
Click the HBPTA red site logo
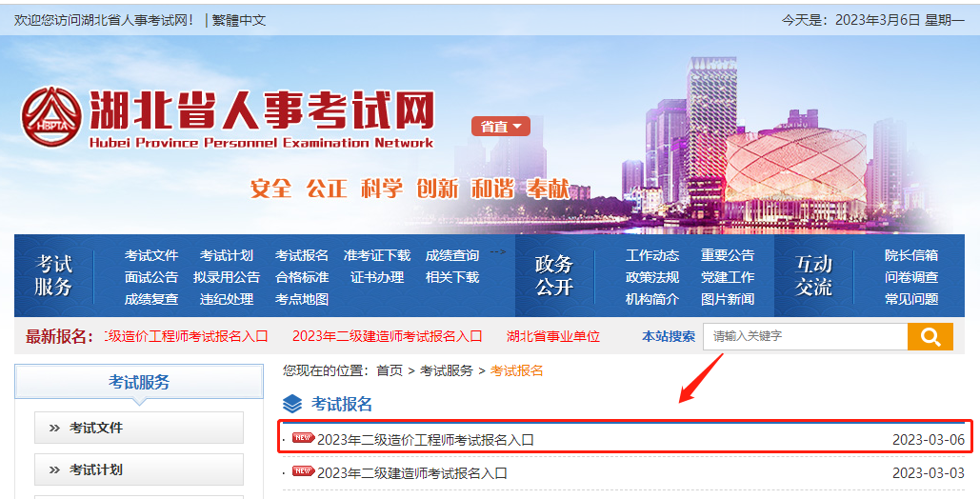coord(50,117)
